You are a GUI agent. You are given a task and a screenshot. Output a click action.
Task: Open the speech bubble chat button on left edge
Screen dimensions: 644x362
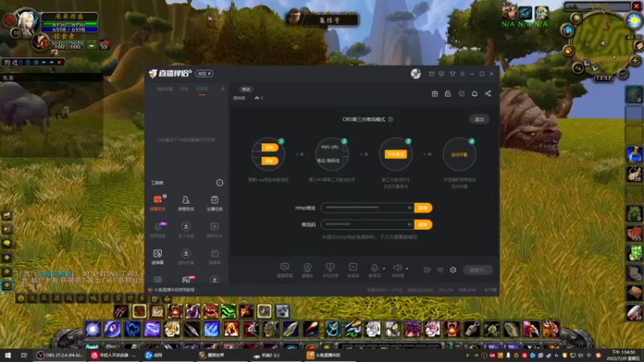tap(7, 243)
